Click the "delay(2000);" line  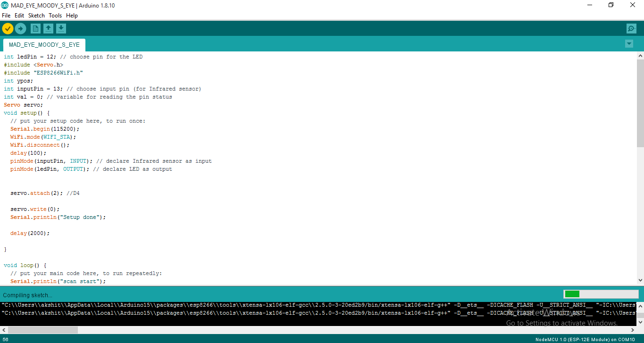30,233
